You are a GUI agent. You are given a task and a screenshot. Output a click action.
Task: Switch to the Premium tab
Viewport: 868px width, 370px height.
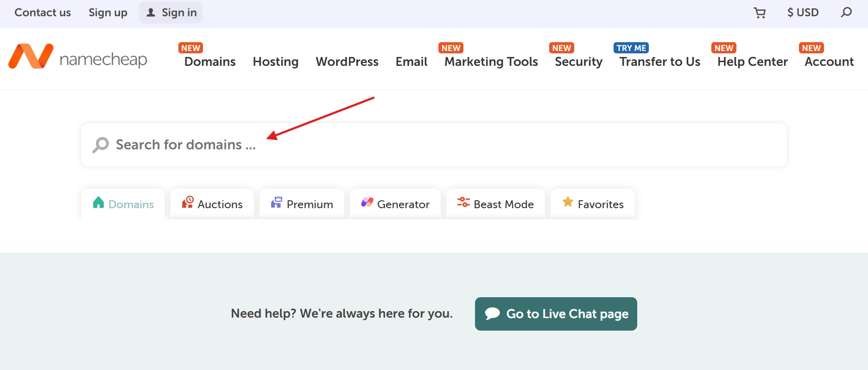(302, 204)
